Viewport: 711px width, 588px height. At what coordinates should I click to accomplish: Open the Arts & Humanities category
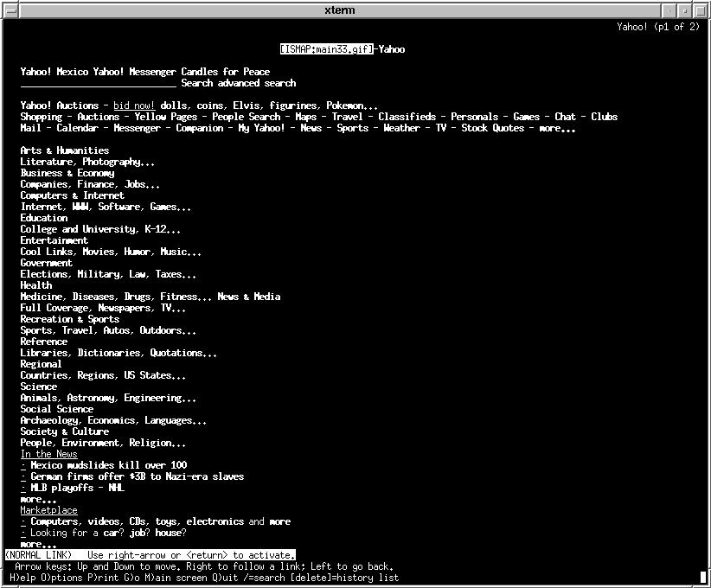65,151
